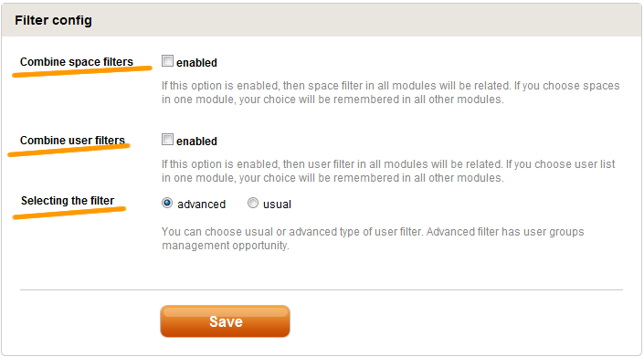Click the orange underline below Combine user filters
Screen dimensions: 644x357
(69, 150)
